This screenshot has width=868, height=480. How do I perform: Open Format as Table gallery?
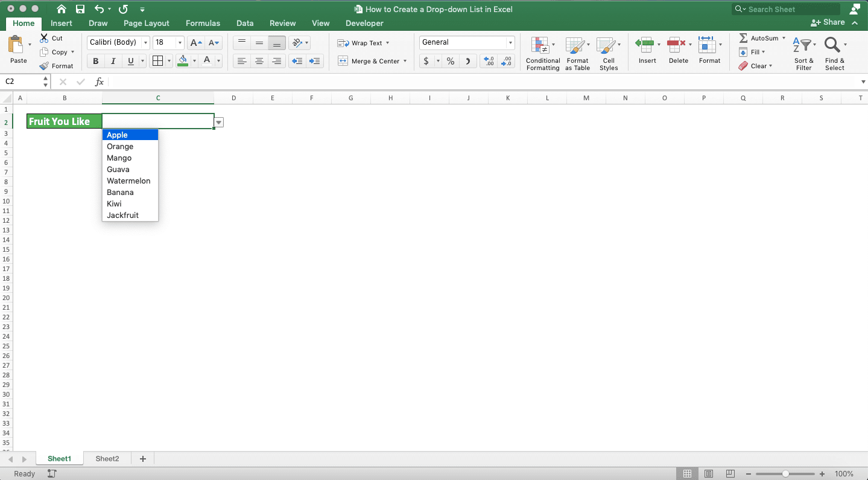tap(577, 53)
